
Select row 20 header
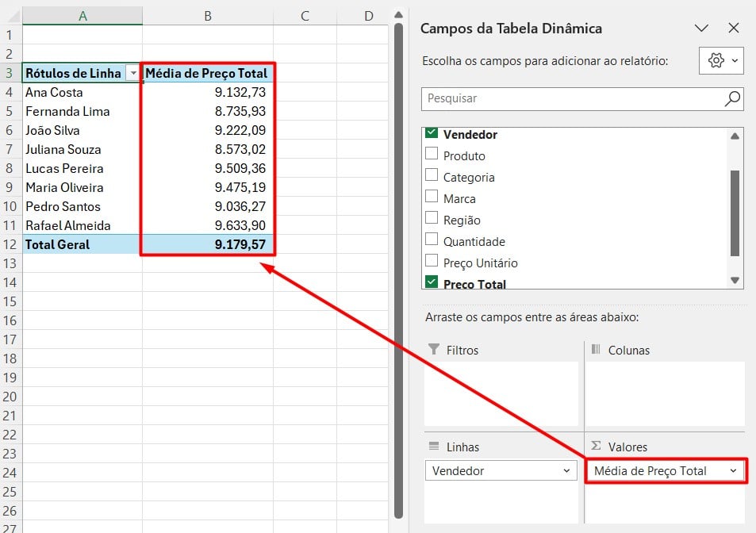(10, 397)
